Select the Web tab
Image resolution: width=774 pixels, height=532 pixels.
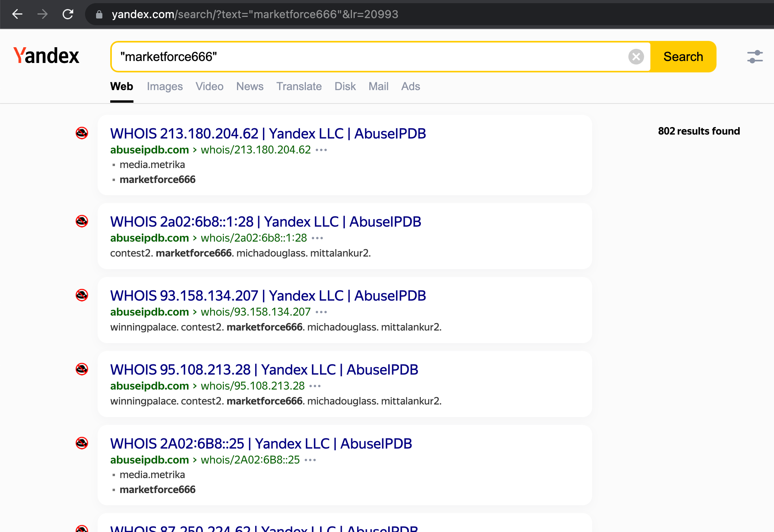[x=122, y=86]
